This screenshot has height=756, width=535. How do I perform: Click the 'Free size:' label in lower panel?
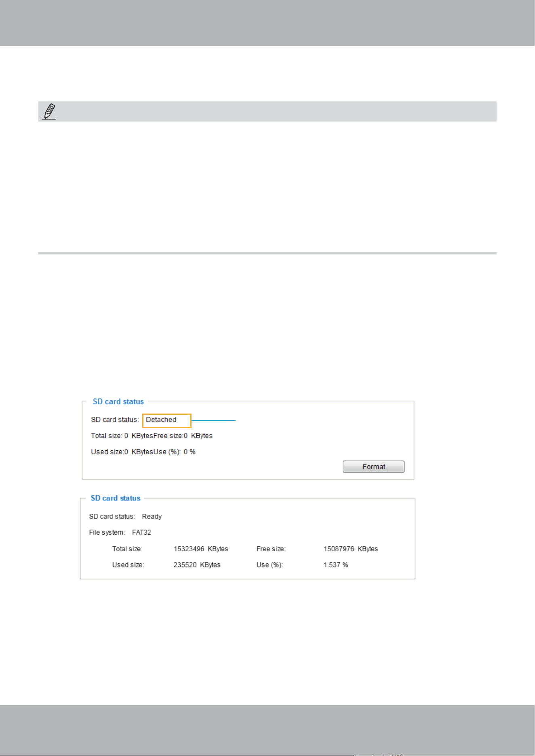coord(271,549)
